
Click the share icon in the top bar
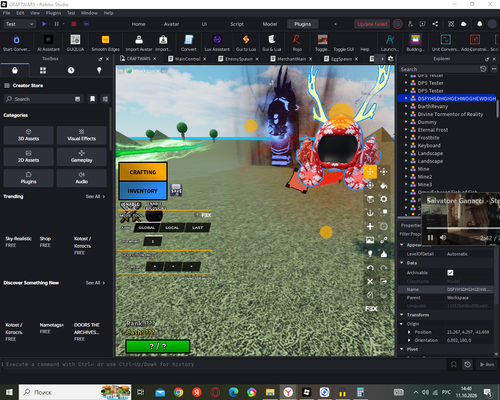[435, 24]
